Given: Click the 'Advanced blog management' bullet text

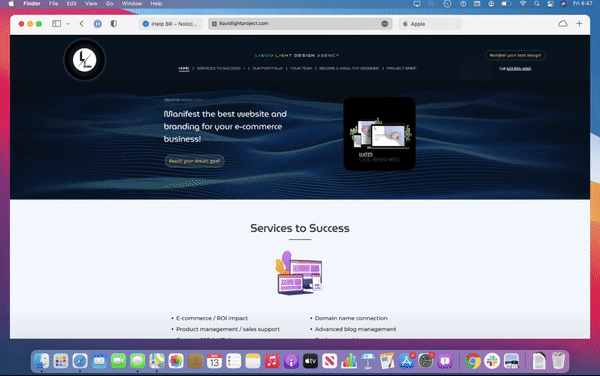Looking at the screenshot, I should coord(355,329).
